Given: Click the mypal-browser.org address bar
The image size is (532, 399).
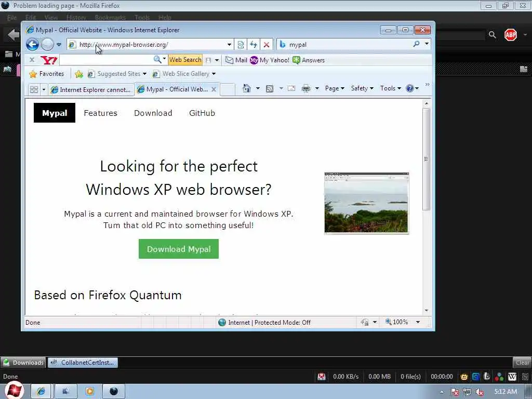Looking at the screenshot, I should point(149,45).
